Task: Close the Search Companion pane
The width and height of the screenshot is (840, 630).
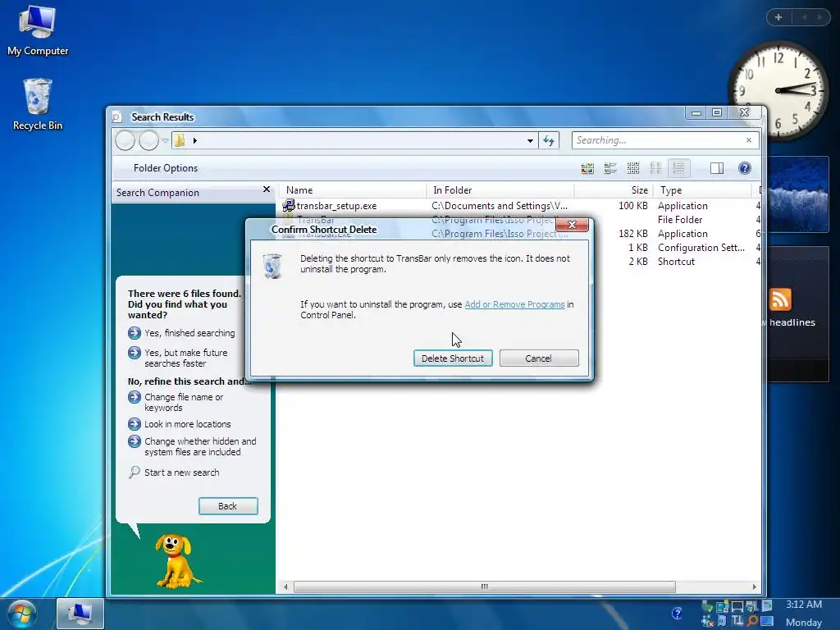Action: click(267, 189)
